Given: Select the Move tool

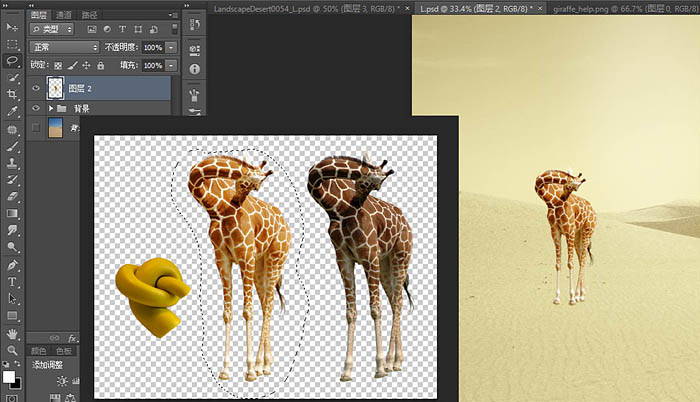Looking at the screenshot, I should click(x=13, y=27).
